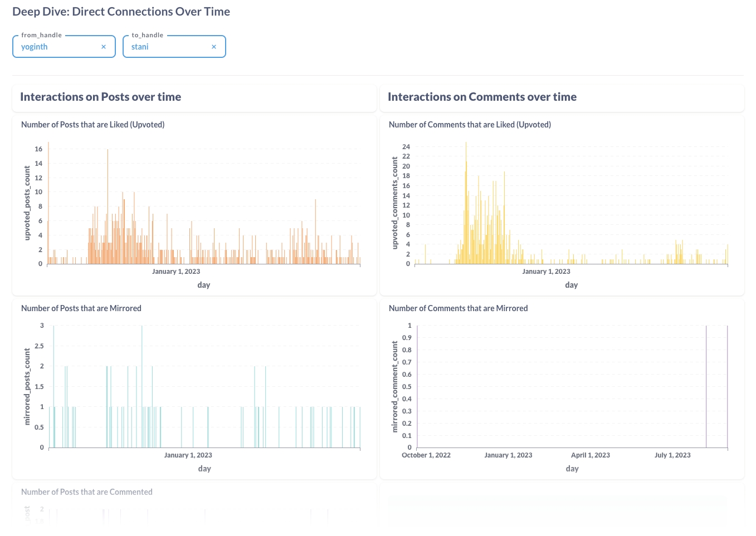Click the mirrored_comment_count y-axis label
The image size is (756, 536).
point(395,387)
